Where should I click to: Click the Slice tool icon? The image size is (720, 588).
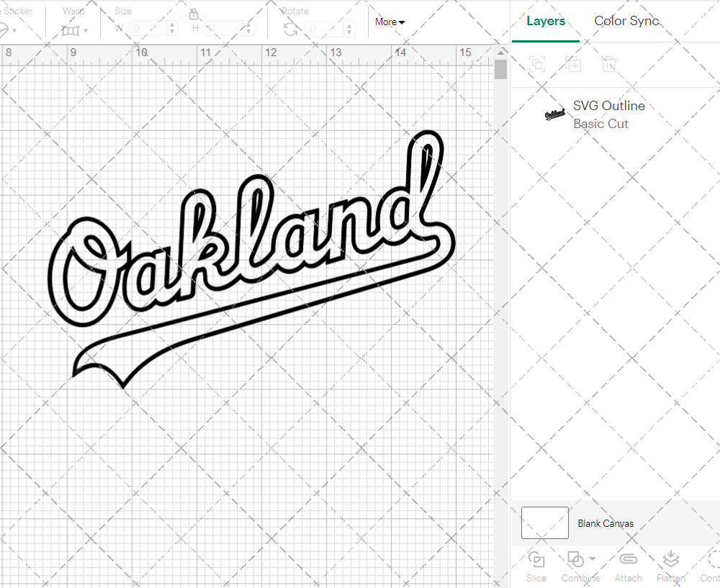pos(536,559)
